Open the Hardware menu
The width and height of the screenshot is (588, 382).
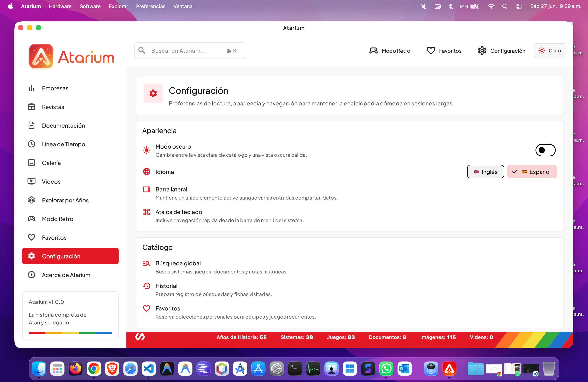click(x=60, y=6)
